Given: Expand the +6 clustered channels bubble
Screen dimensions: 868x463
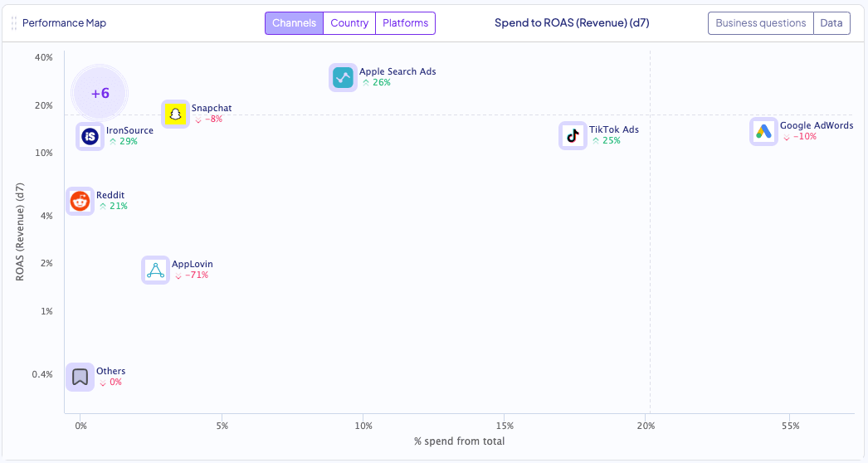Looking at the screenshot, I should point(100,93).
